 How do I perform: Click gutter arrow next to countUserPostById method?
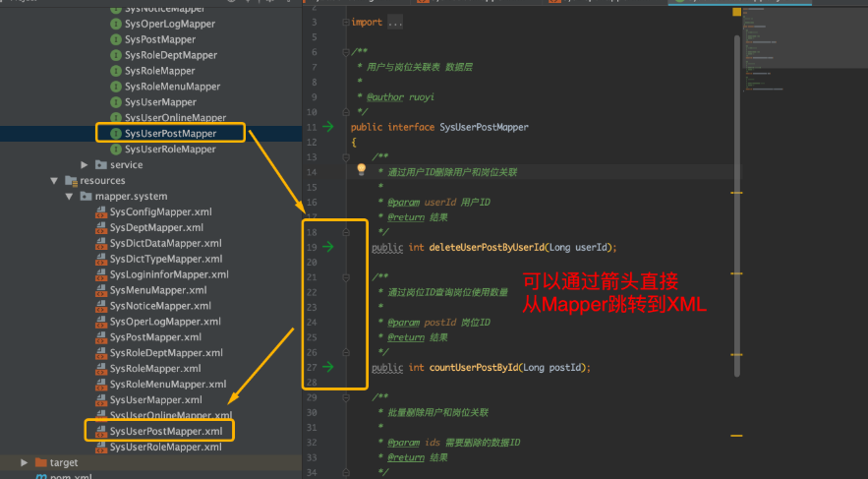point(327,367)
